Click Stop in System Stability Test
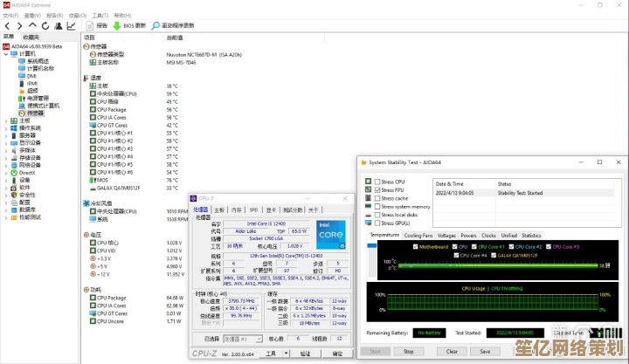Viewport: 629px width, 364px height. [x=408, y=352]
